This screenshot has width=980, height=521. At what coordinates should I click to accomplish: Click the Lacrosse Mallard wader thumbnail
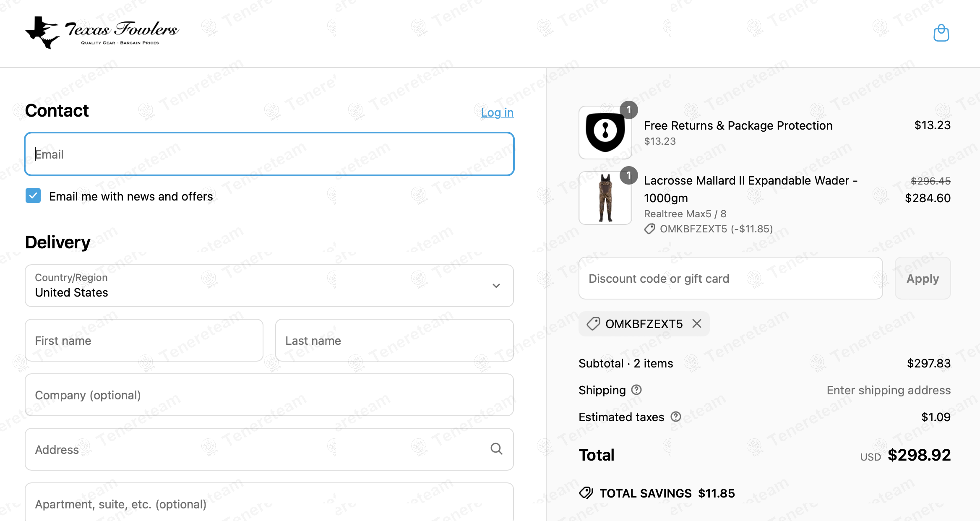[x=605, y=198]
